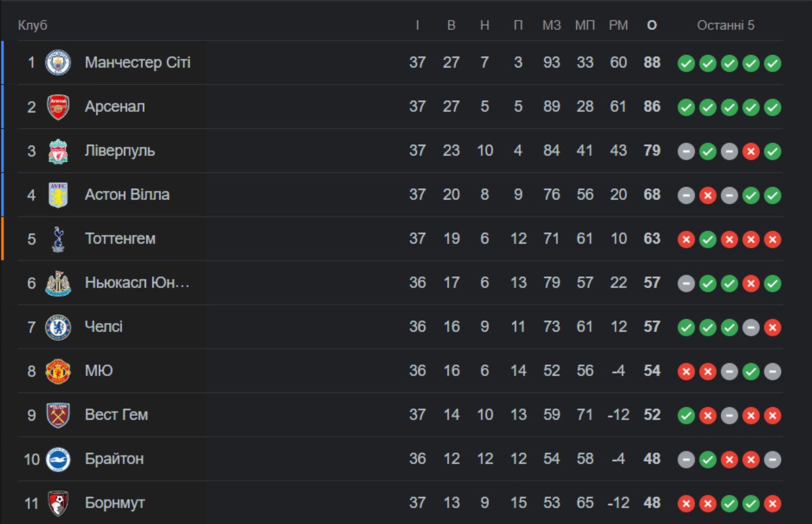Viewport: 812px width, 524px height.
Task: Click the Newcastle United club crest
Action: 58,283
